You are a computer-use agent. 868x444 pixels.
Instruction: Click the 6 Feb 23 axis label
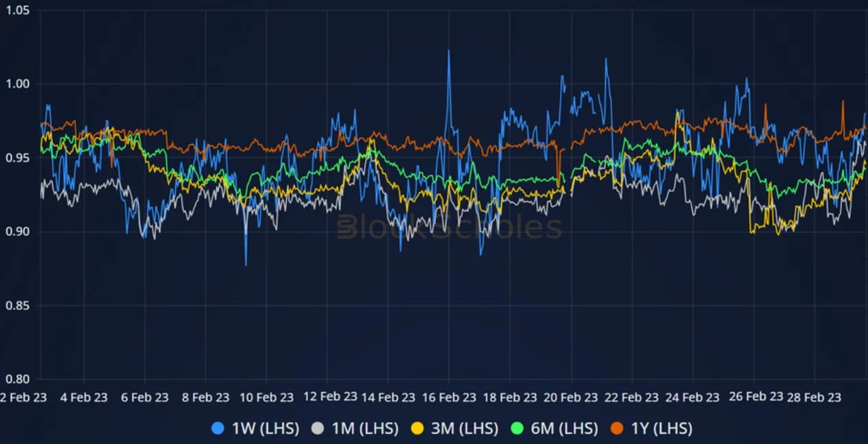click(x=144, y=397)
